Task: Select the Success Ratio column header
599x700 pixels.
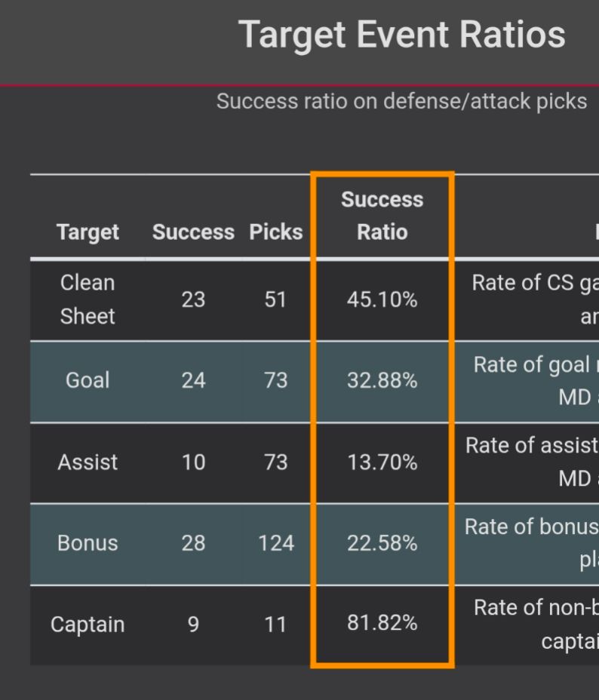Action: 382,216
